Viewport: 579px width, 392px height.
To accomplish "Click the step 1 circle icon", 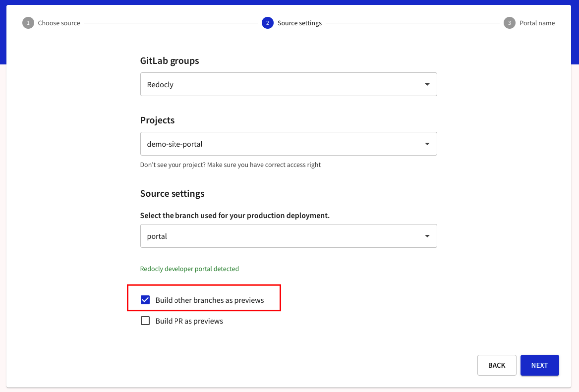I will pos(28,23).
